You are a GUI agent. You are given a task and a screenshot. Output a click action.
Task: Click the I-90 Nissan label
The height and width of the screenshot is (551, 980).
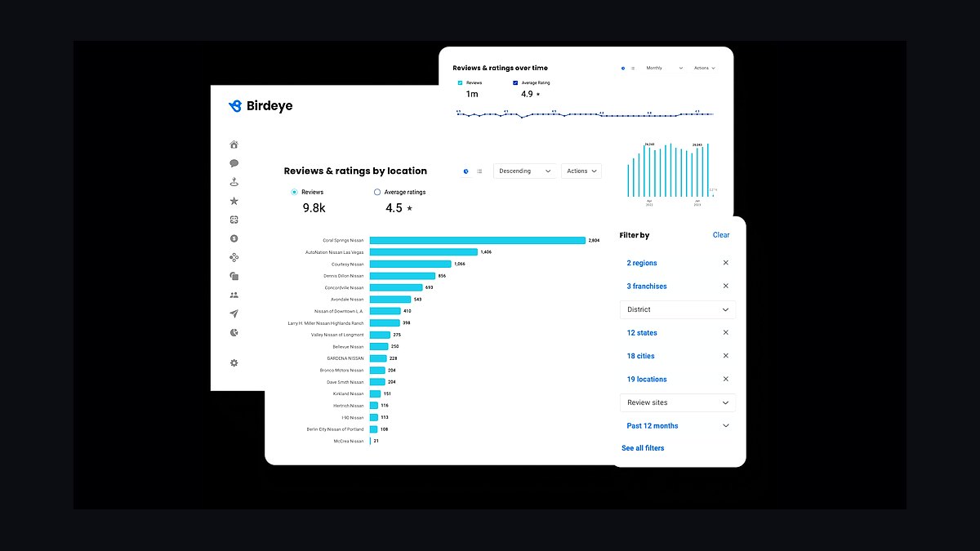click(353, 417)
